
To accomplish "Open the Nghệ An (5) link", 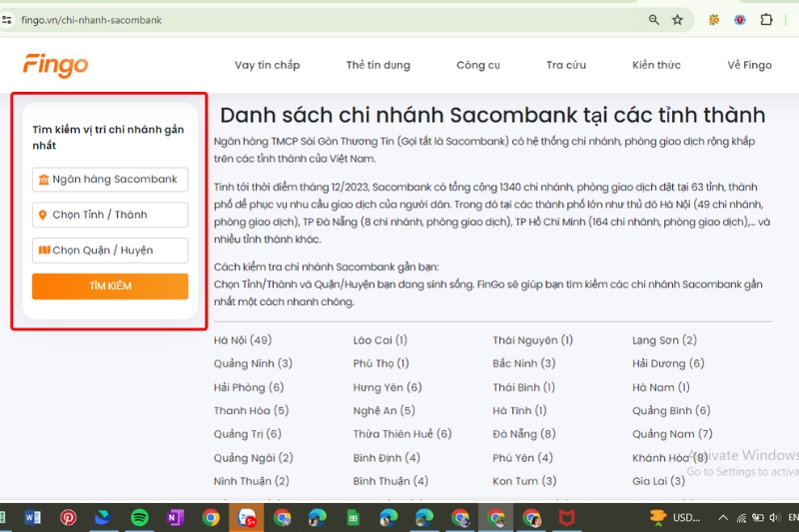I will pos(385,410).
